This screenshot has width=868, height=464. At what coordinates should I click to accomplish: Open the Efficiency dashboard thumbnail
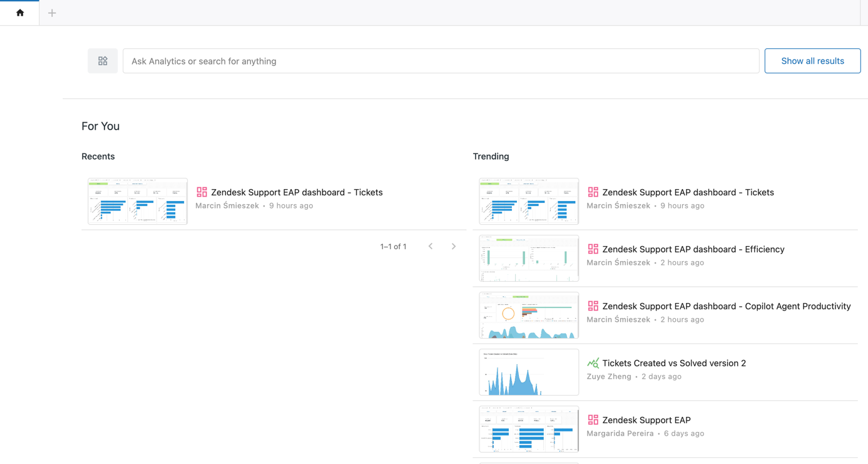tap(529, 259)
